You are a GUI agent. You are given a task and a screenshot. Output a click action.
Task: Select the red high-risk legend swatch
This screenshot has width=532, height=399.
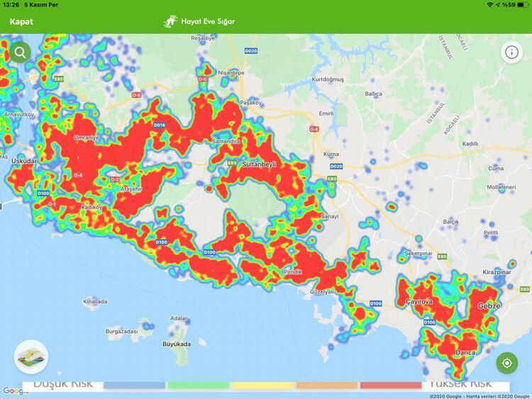(390, 386)
